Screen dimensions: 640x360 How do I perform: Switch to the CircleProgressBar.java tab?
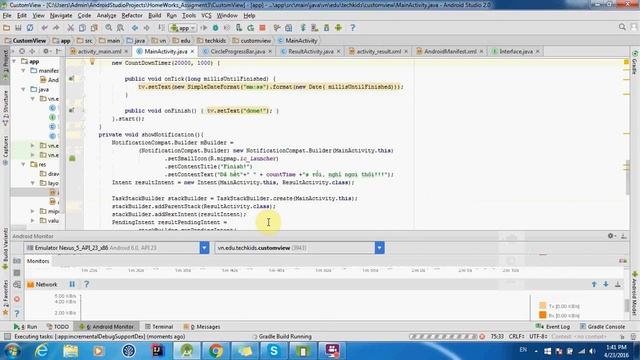(238, 51)
